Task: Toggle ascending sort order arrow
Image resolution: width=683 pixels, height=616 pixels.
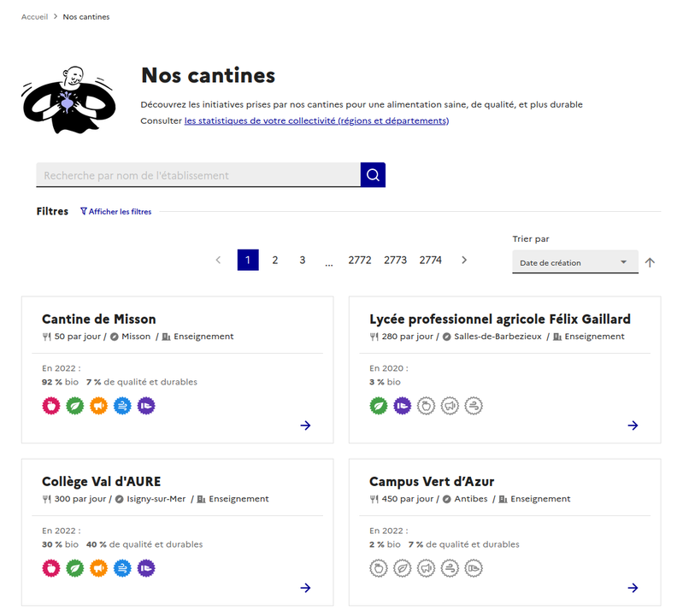Action: [x=650, y=262]
